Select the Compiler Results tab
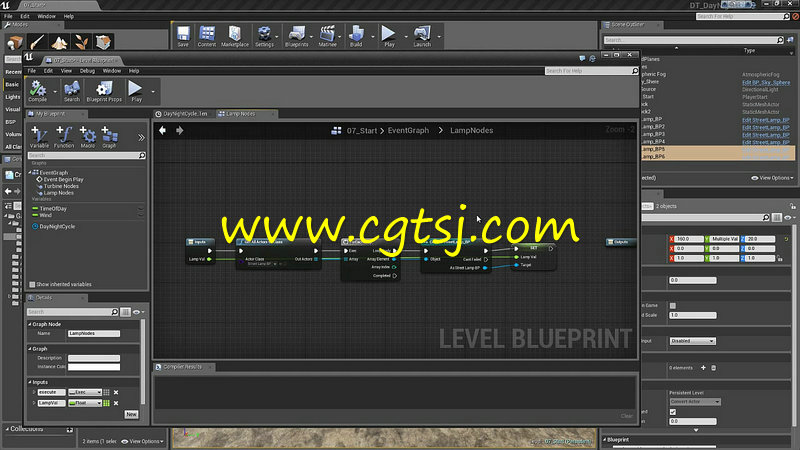 (x=182, y=367)
